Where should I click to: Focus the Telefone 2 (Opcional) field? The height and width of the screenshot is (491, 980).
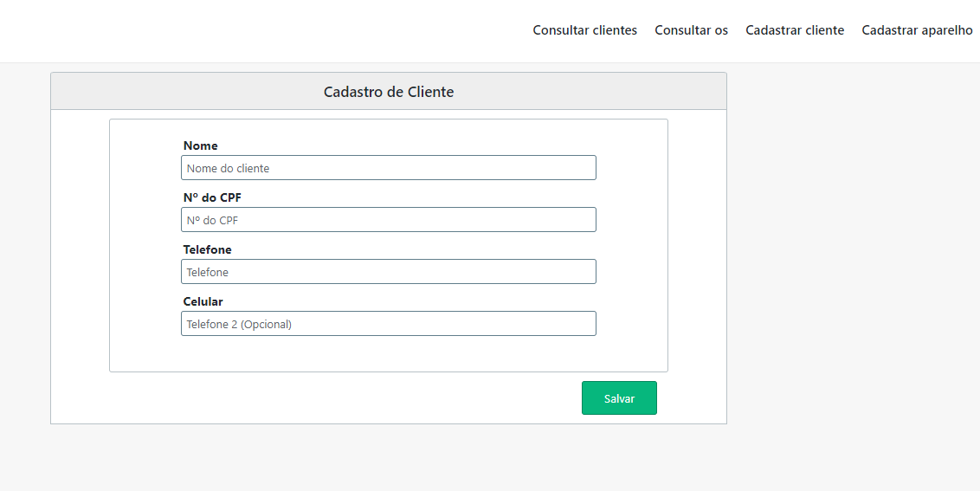point(388,324)
